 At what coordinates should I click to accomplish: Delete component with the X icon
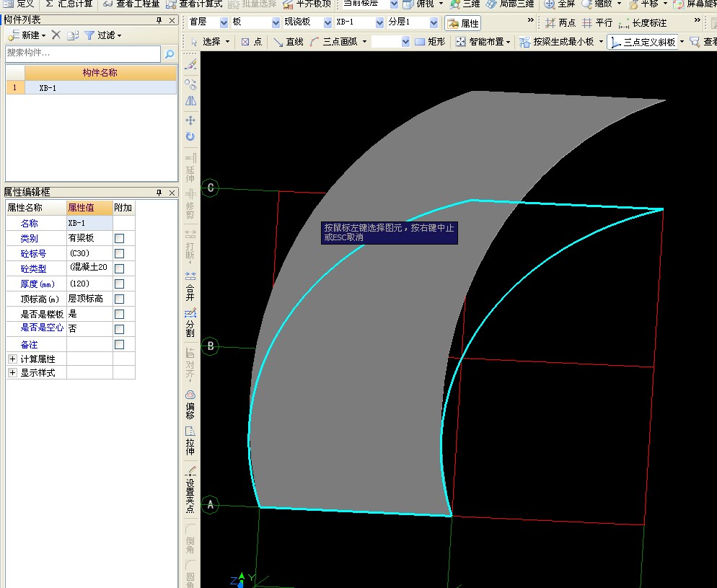pos(56,35)
